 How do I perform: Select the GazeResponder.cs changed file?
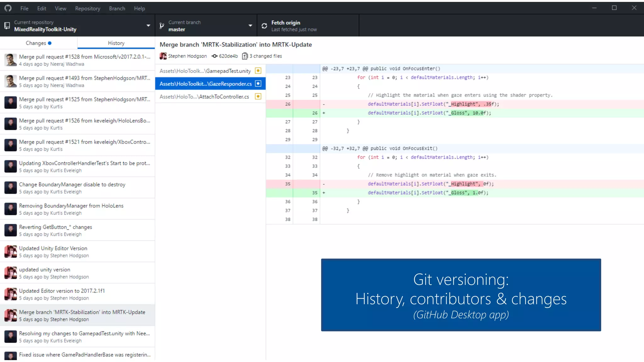(x=206, y=84)
